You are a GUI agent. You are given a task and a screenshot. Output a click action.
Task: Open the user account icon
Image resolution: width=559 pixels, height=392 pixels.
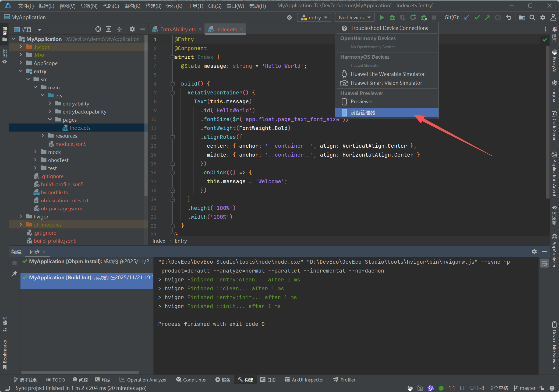(553, 17)
